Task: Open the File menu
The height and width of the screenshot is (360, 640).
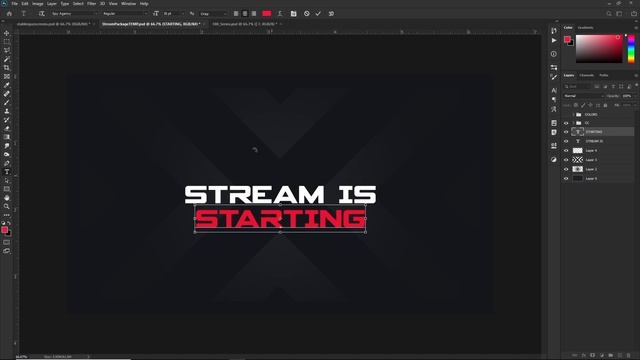Action: tap(14, 4)
